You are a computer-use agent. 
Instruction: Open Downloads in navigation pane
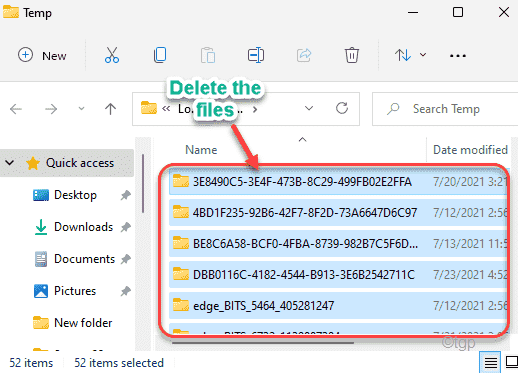click(x=83, y=227)
